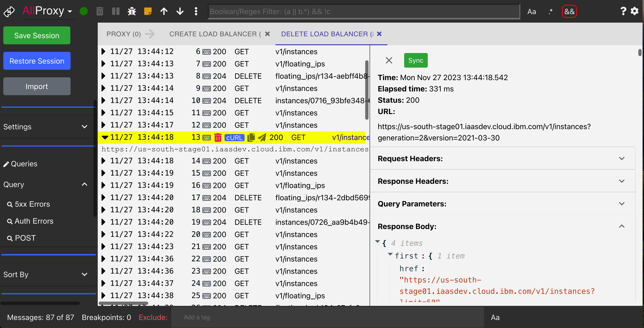This screenshot has width=644, height=328.
Task: Click the cURL badge on row 13
Action: pyautogui.click(x=234, y=138)
